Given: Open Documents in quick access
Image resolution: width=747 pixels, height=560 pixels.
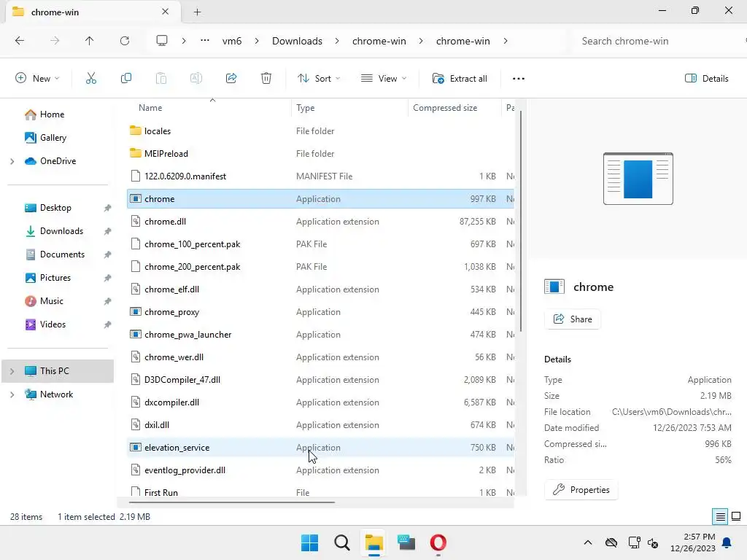Looking at the screenshot, I should point(61,254).
